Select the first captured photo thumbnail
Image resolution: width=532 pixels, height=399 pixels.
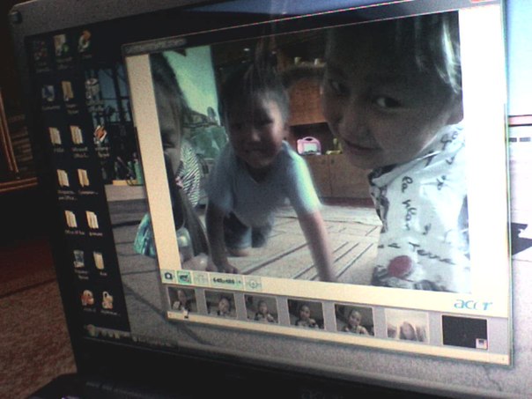[x=182, y=301]
